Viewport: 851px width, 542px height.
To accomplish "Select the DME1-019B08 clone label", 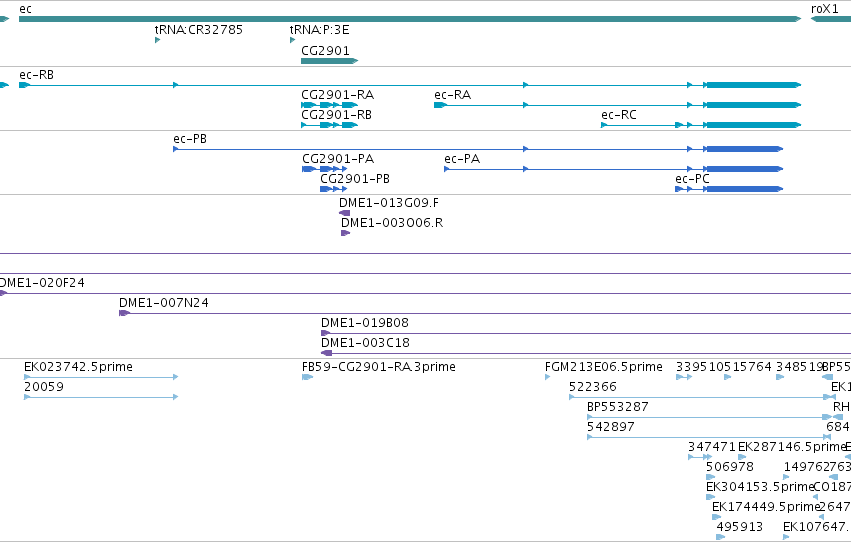I will pos(365,323).
